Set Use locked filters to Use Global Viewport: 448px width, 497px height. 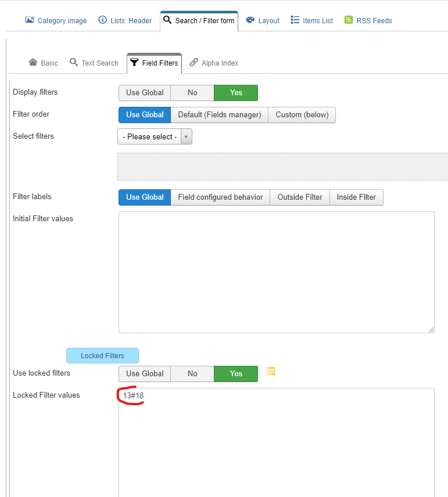[145, 374]
